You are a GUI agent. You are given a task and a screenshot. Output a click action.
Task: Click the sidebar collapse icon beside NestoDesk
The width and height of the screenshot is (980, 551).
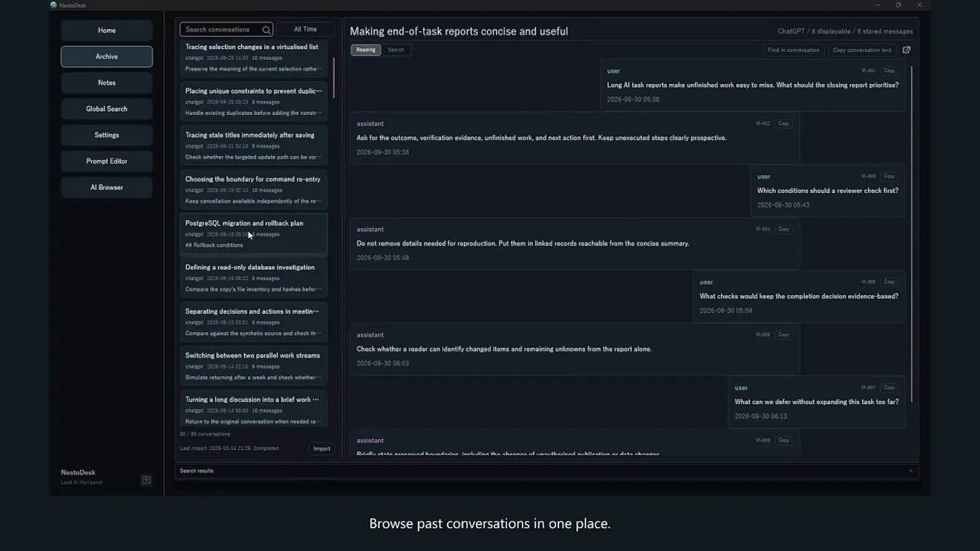[146, 480]
